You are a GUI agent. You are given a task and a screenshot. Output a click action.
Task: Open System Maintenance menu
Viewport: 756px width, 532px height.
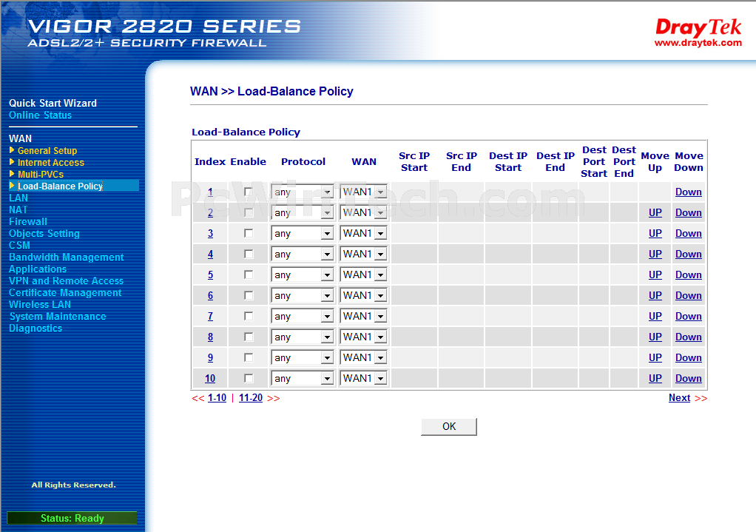58,317
